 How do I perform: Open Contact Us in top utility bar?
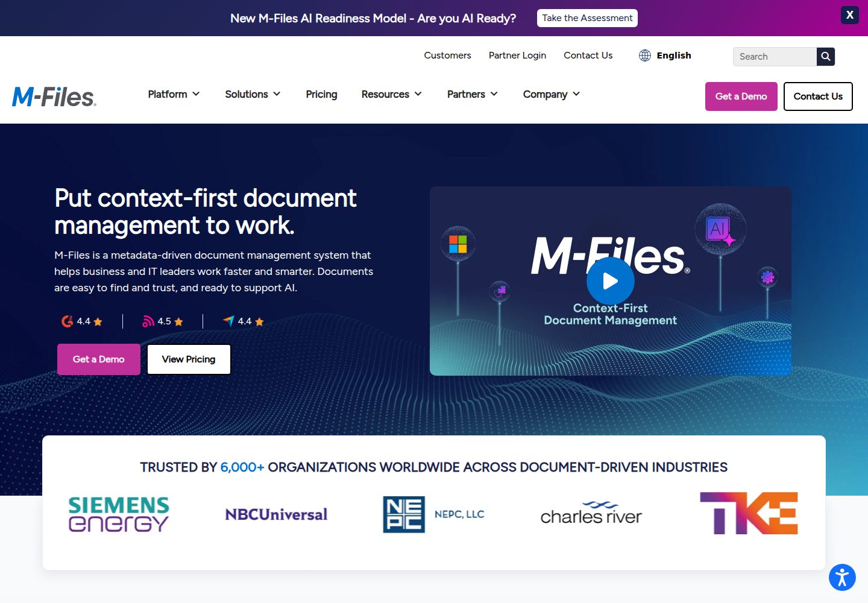coord(588,55)
